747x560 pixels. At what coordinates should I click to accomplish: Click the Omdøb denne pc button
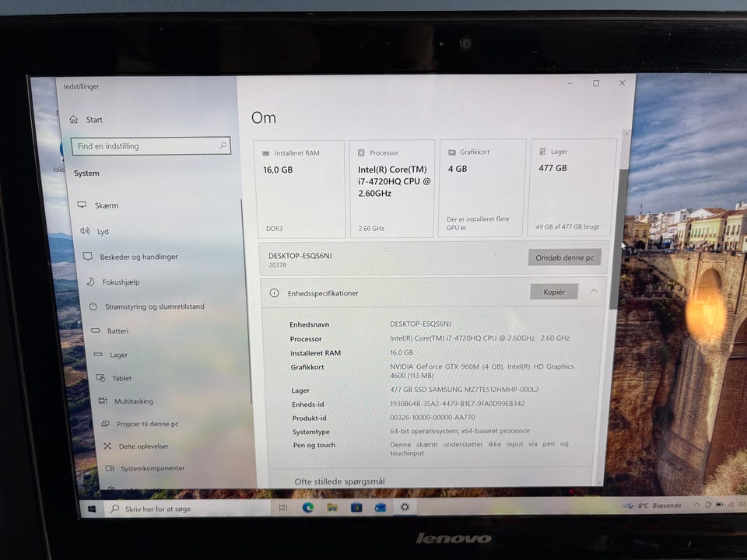[565, 257]
